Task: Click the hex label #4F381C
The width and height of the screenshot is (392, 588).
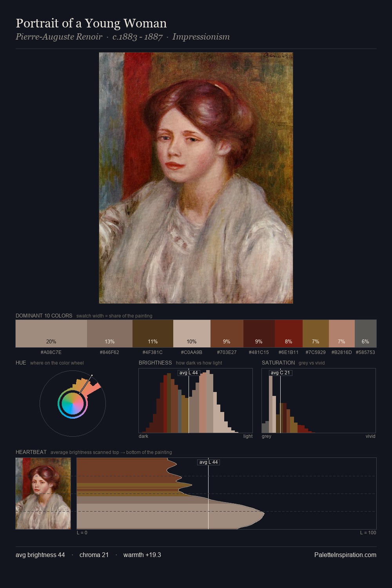Action: click(152, 352)
